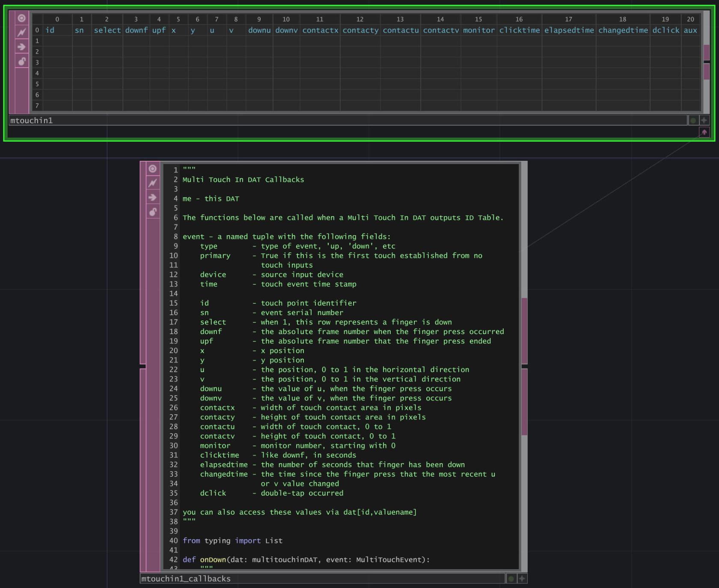
Task: Click row 0 header in the ID table
Action: pyautogui.click(x=37, y=30)
